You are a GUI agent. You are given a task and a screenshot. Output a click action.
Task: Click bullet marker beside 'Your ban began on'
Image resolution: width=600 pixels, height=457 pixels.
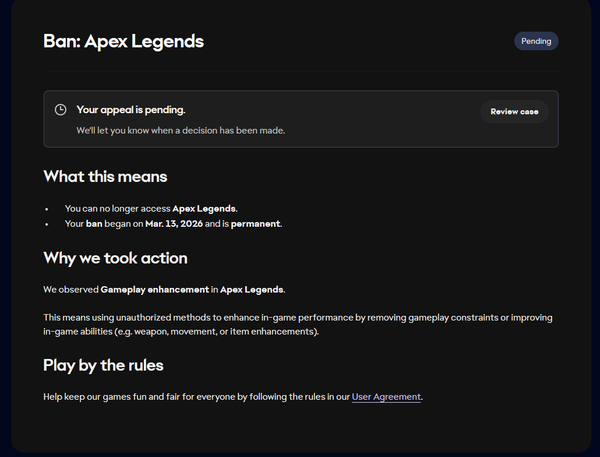click(x=49, y=223)
